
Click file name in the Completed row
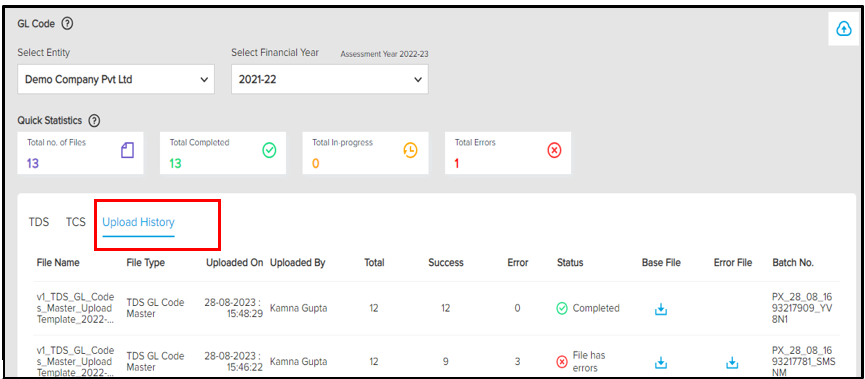tap(75, 308)
